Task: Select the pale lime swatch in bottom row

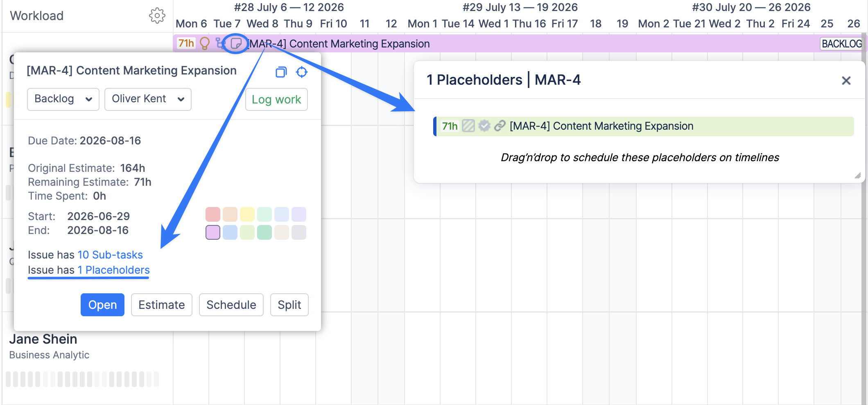Action: pyautogui.click(x=247, y=232)
